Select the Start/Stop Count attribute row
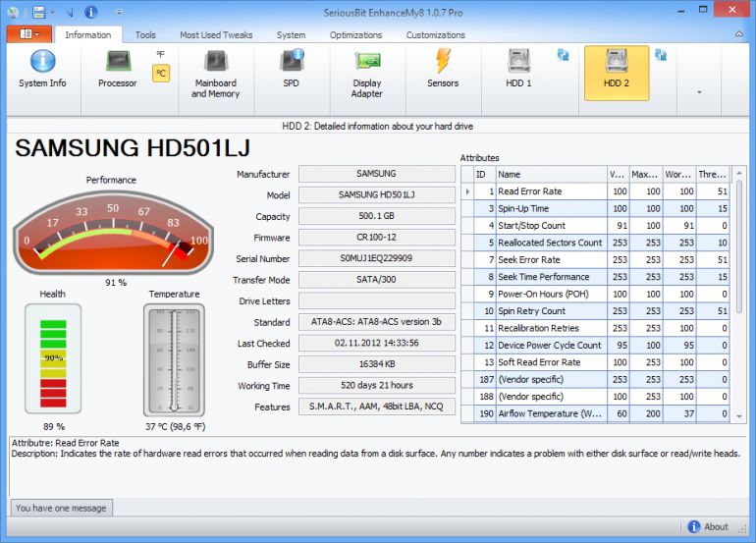756x543 pixels. click(596, 226)
